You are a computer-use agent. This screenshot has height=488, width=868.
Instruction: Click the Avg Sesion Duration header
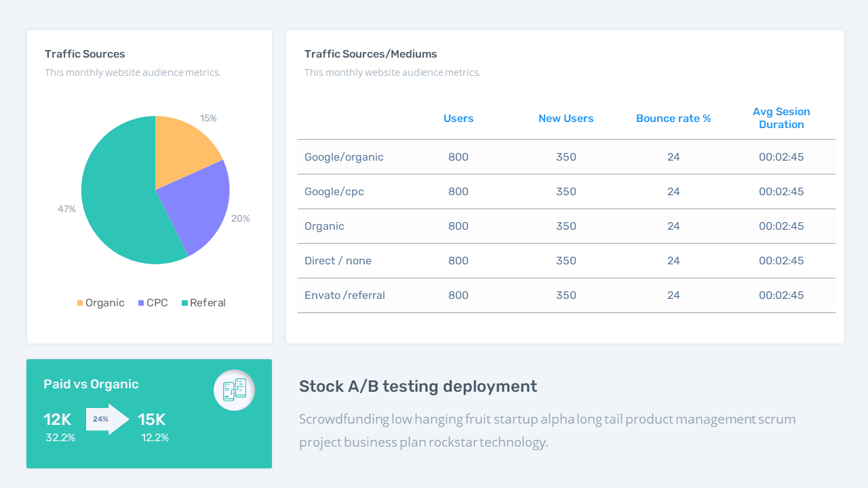point(781,118)
